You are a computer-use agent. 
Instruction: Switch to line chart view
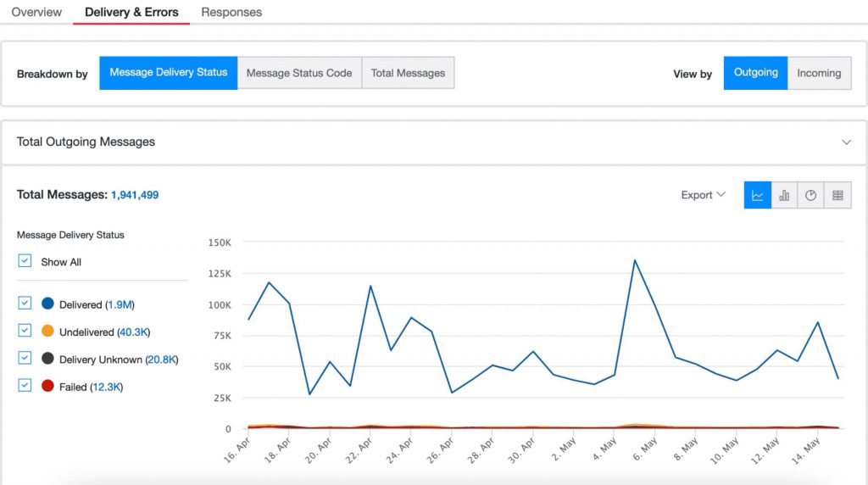[757, 195]
